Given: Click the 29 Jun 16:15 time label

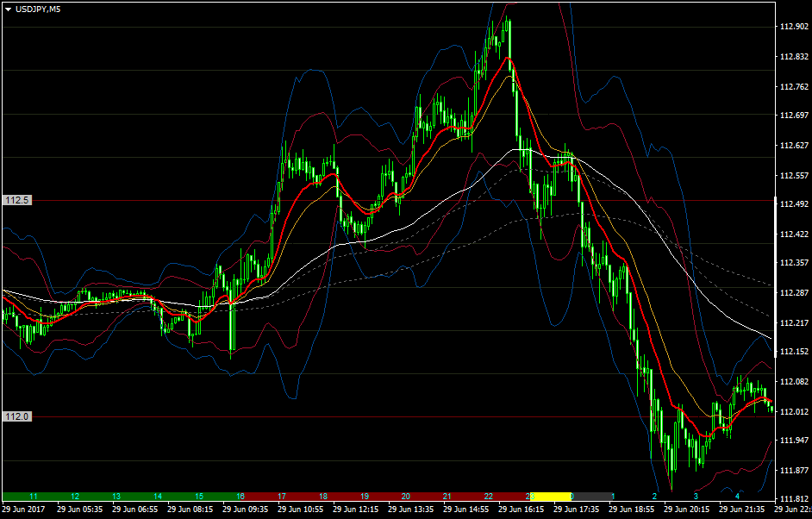Looking at the screenshot, I should tap(522, 510).
